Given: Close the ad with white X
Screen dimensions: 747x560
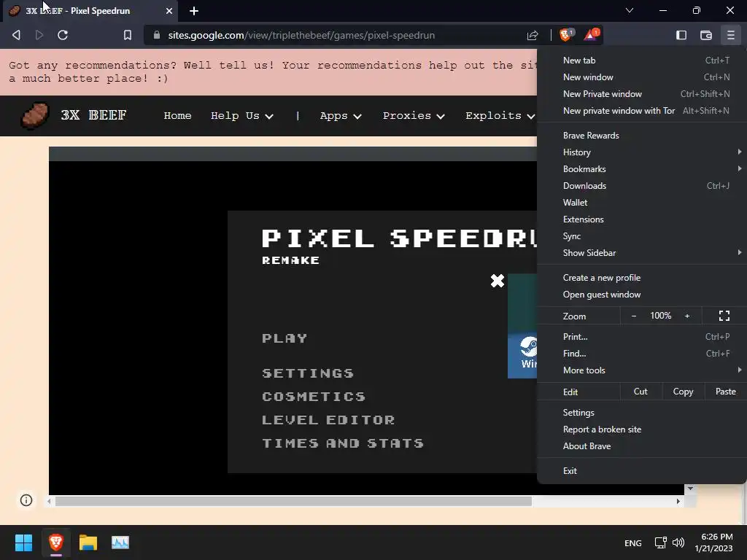Looking at the screenshot, I should click(498, 281).
